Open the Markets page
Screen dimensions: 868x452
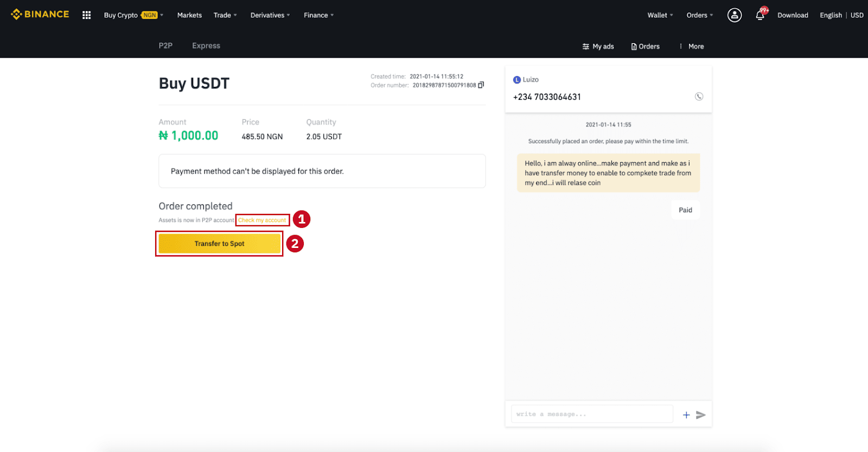click(x=189, y=15)
